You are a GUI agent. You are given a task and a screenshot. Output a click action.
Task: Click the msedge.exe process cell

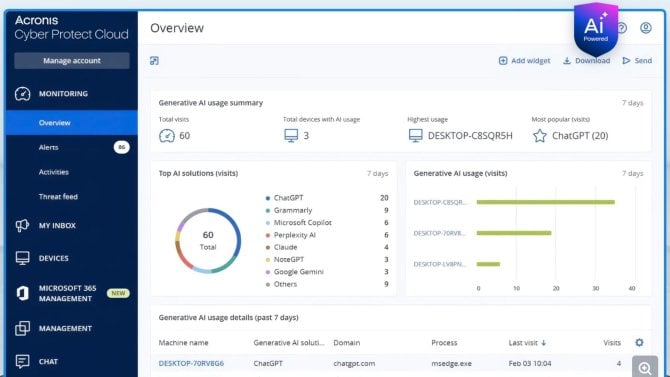click(451, 363)
